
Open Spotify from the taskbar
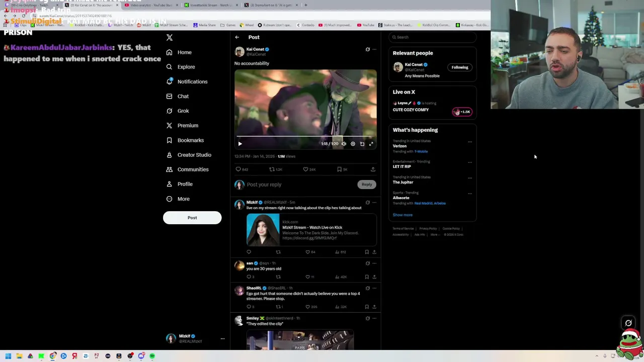(x=152, y=356)
